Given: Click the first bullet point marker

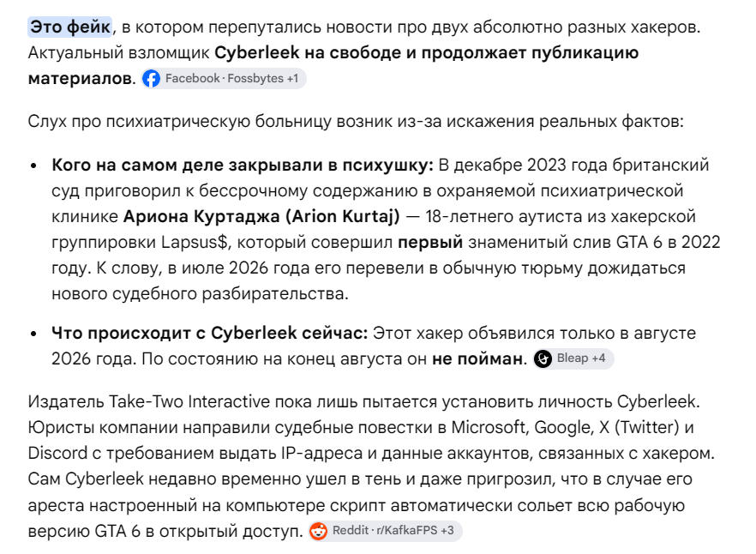Looking at the screenshot, I should coord(33,166).
